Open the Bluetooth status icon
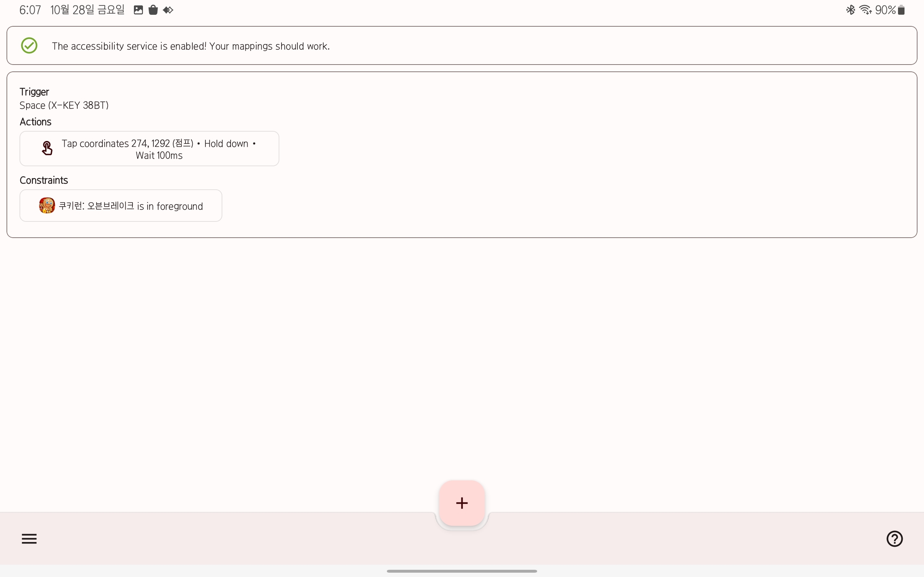The image size is (924, 577). click(x=850, y=10)
